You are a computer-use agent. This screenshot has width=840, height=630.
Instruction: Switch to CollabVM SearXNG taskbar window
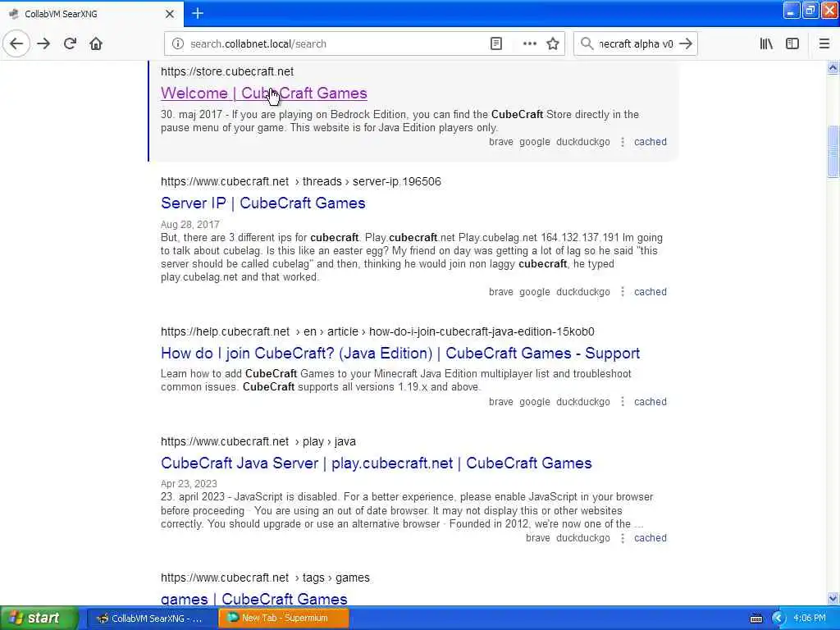click(151, 619)
